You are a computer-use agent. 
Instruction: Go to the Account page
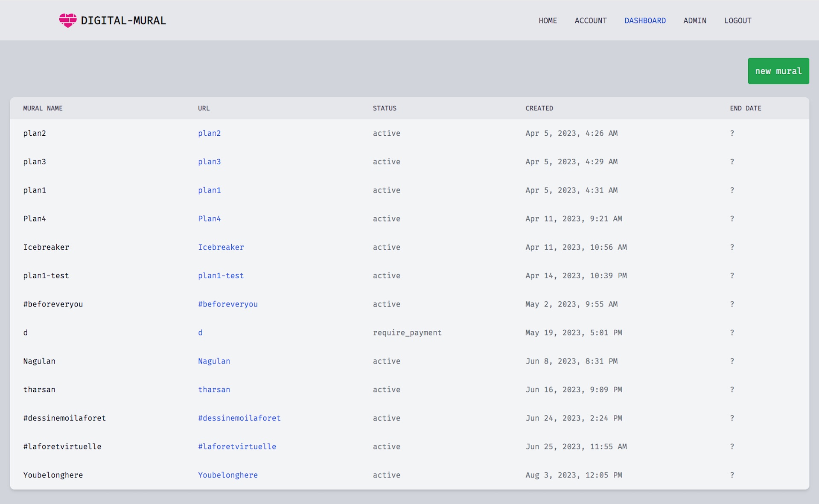(x=590, y=20)
